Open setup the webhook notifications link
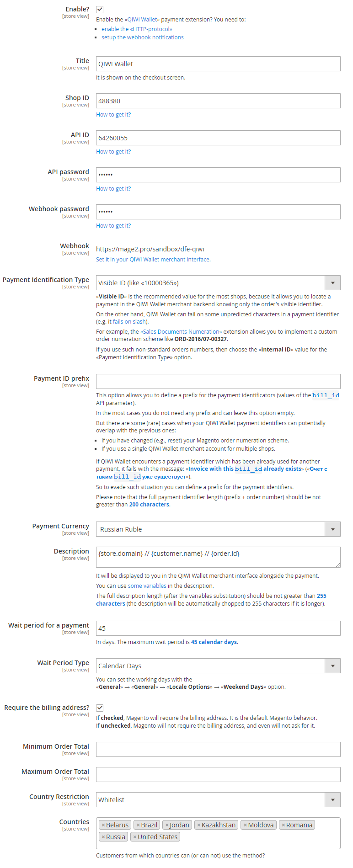This screenshot has width=353, height=868. (143, 37)
